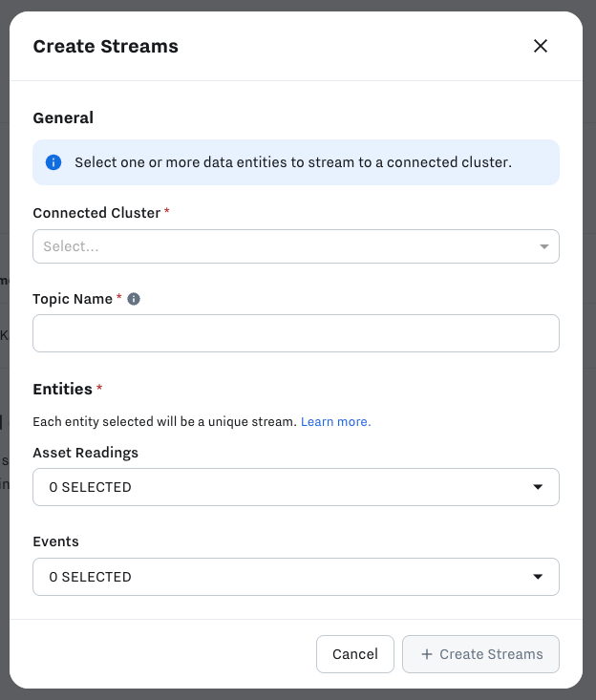
Task: Open the Connected Cluster select box
Action: [x=287, y=246]
